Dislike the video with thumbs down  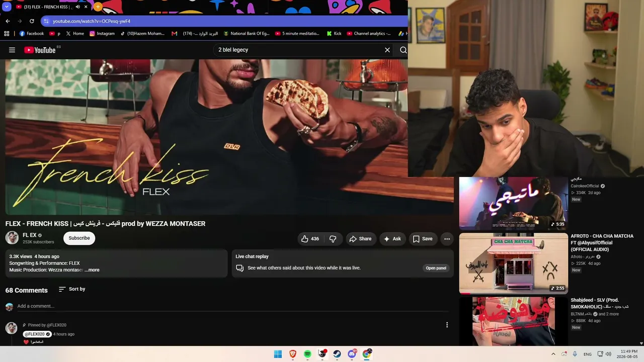(333, 239)
